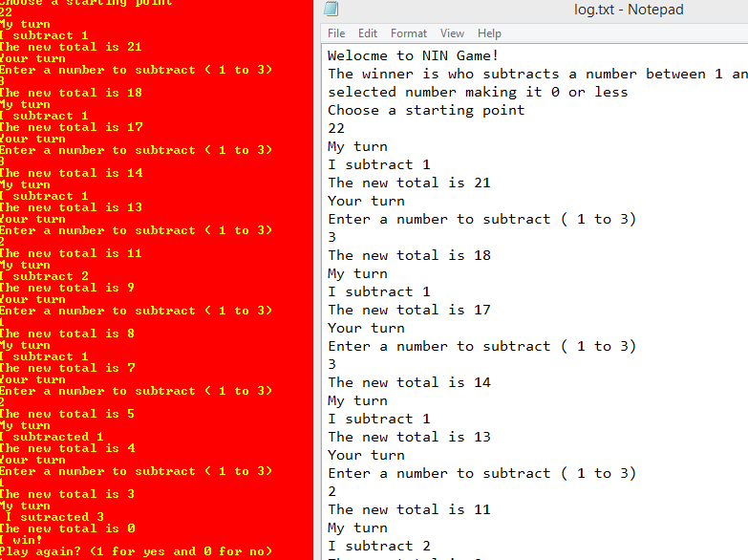Click the Notepad icon in title bar

tap(330, 11)
